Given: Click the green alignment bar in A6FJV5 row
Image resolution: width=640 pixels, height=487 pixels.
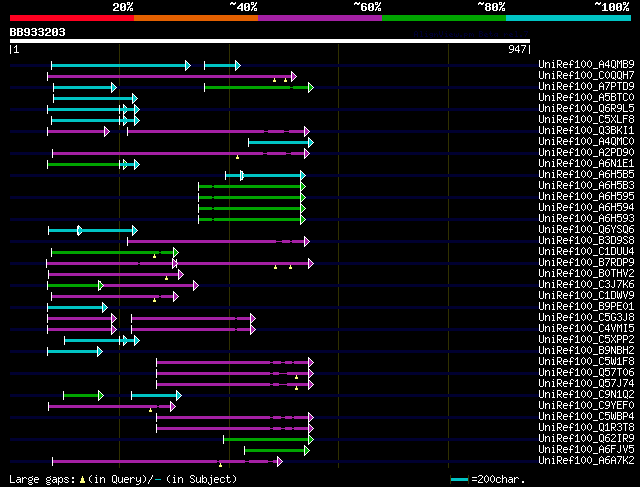Looking at the screenshot, I should pyautogui.click(x=277, y=451).
